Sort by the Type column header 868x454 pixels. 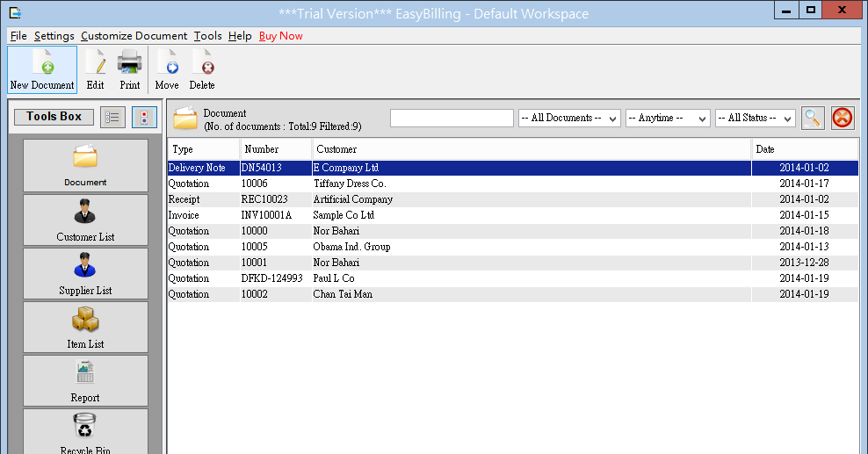[x=204, y=149]
